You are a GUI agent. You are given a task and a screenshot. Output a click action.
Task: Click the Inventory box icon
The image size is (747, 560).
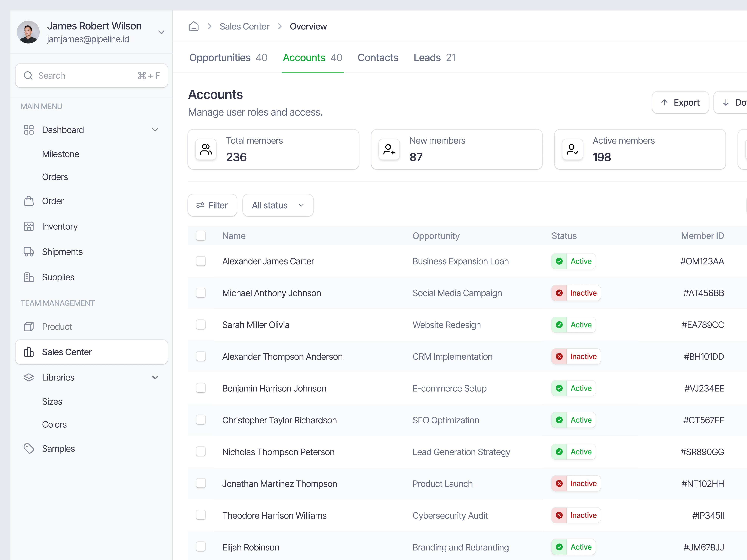pos(29,226)
